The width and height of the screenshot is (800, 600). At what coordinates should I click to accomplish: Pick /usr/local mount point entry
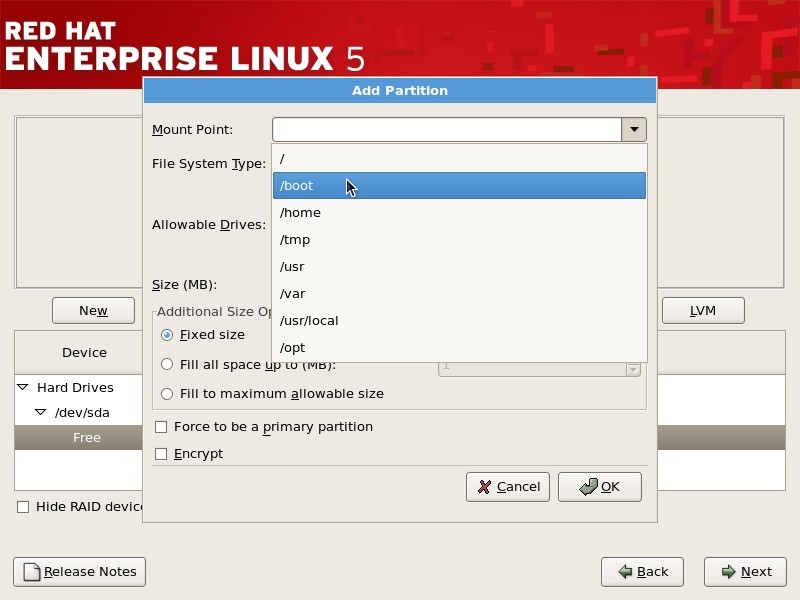tap(459, 321)
